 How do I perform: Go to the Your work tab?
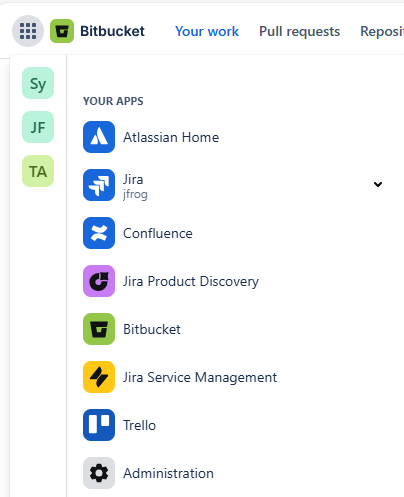point(207,31)
